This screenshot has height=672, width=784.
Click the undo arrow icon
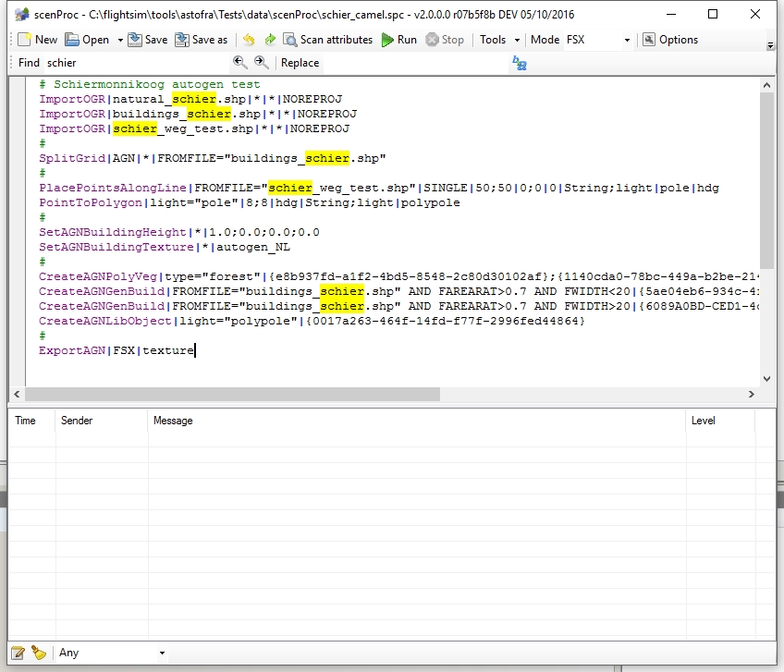point(249,40)
